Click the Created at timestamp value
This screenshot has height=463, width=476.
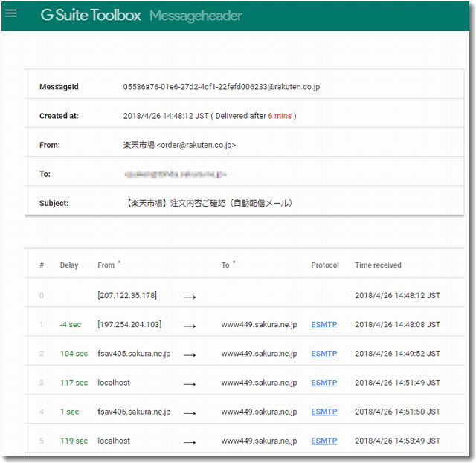[x=166, y=116]
